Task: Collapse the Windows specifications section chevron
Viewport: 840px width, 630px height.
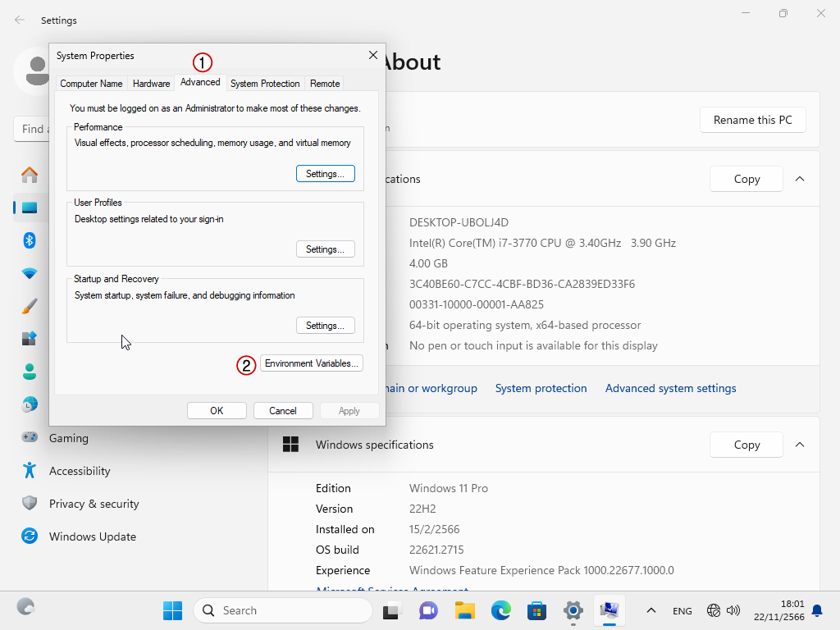Action: pos(800,445)
